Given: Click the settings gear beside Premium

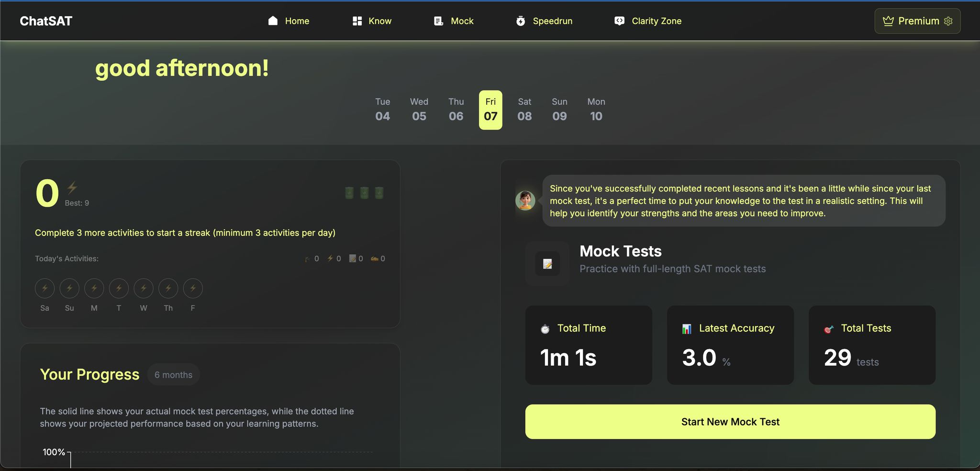Looking at the screenshot, I should [948, 21].
